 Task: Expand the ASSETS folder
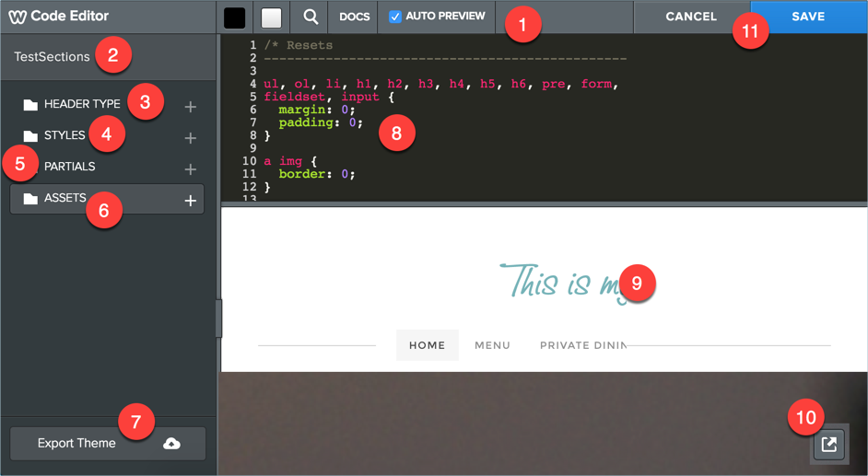[x=65, y=198]
